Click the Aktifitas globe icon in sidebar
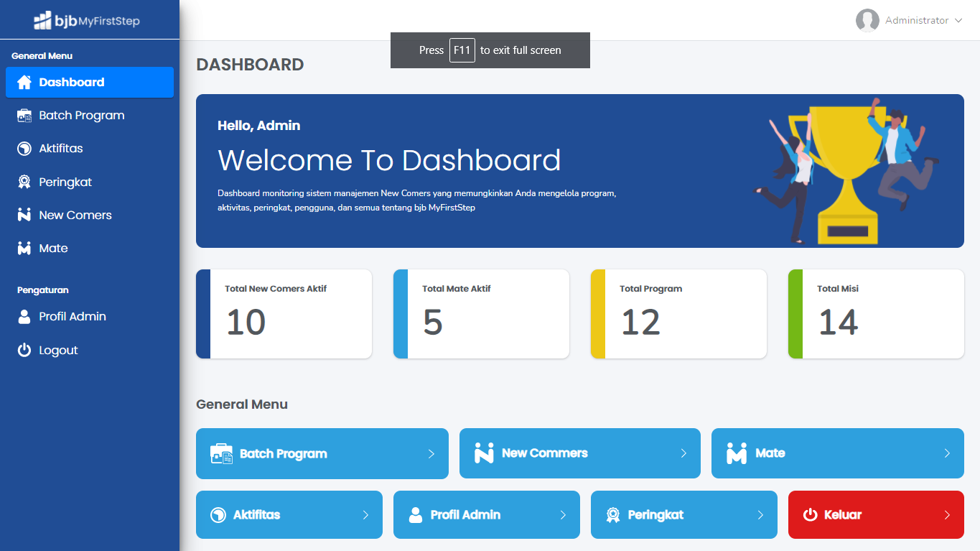 click(x=24, y=149)
